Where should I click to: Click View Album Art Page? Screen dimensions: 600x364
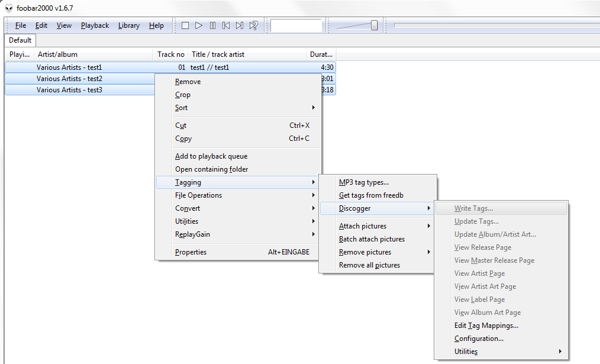click(501, 313)
